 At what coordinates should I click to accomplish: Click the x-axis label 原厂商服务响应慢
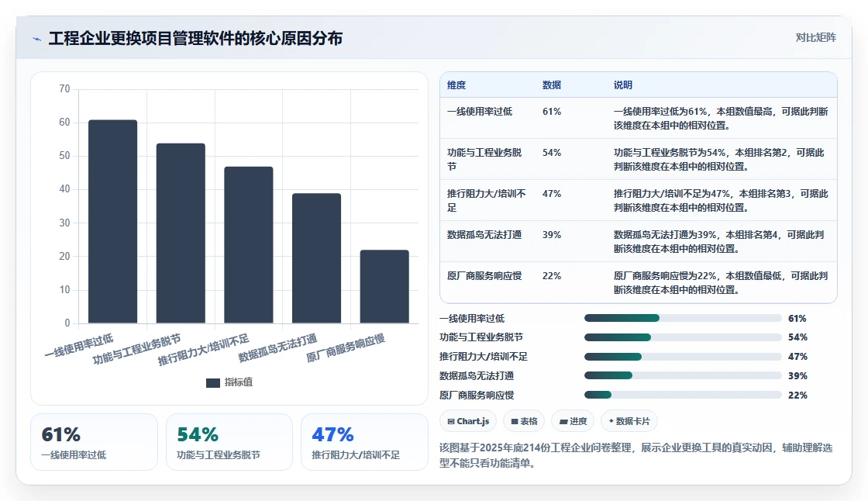click(x=346, y=347)
